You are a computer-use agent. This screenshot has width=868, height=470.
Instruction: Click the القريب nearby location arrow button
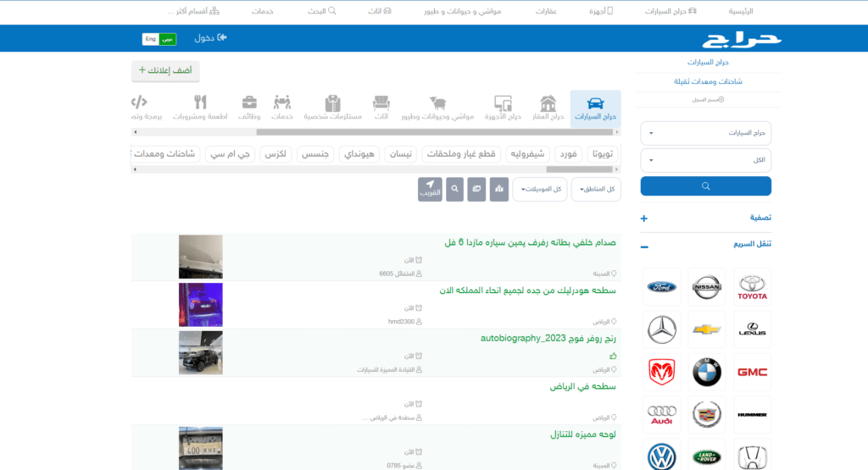[431, 189]
